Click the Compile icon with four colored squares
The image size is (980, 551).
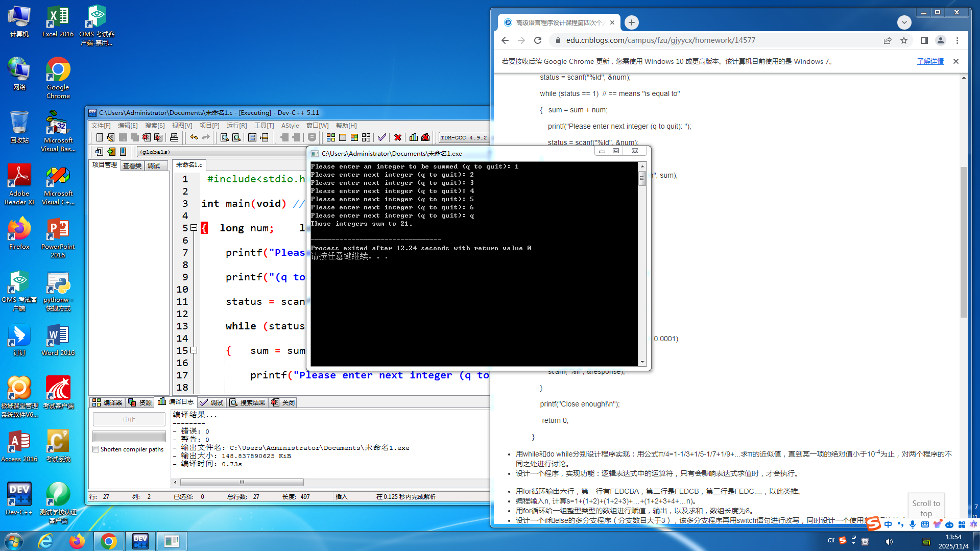[x=331, y=137]
